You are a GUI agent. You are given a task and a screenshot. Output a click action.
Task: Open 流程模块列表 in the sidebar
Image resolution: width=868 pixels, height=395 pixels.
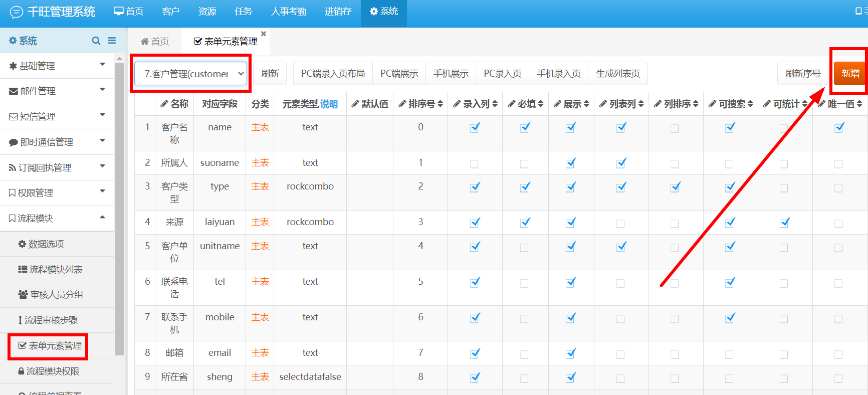[50, 269]
